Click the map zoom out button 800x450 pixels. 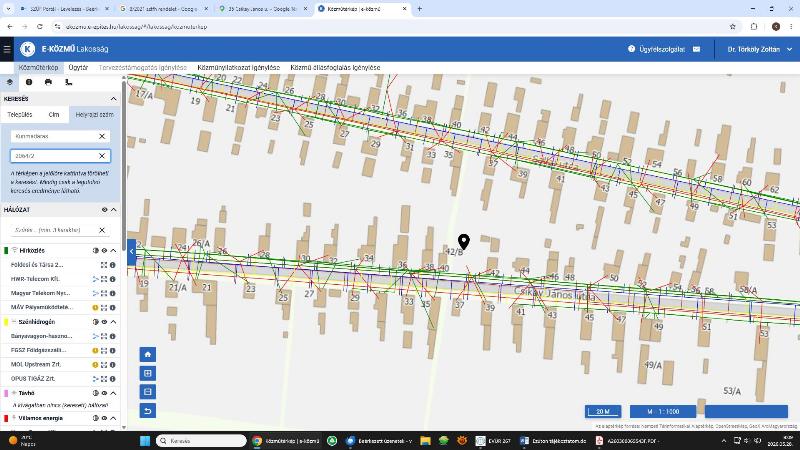(x=148, y=392)
